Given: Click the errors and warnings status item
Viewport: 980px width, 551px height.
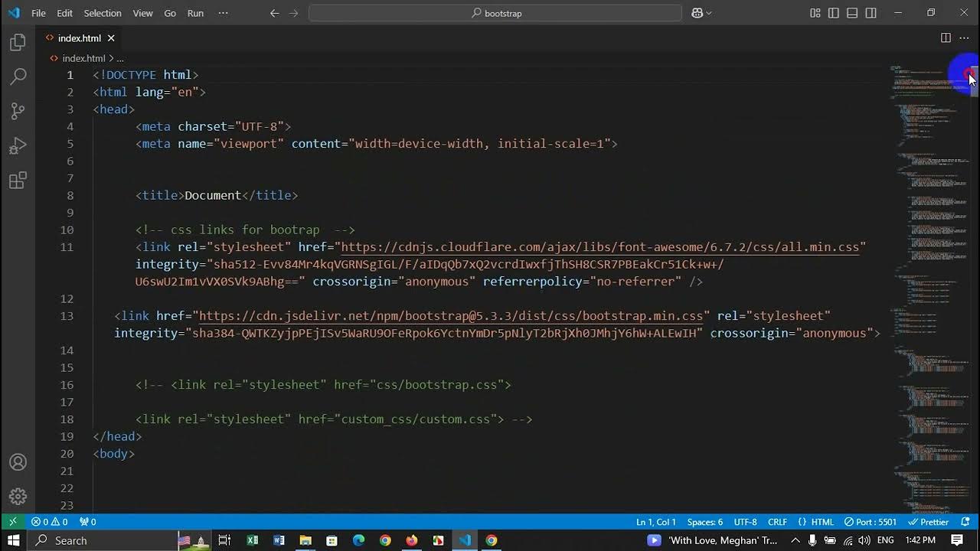Looking at the screenshot, I should (x=49, y=522).
